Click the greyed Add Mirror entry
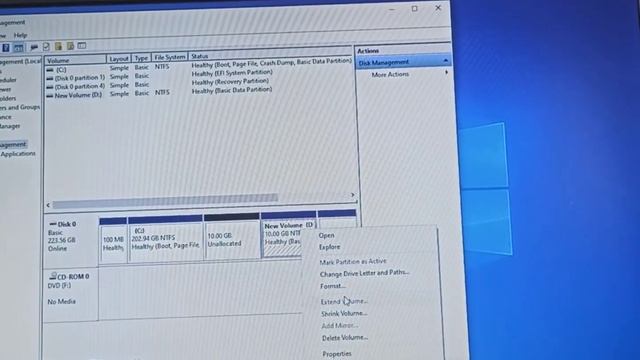The image size is (640, 360). click(x=339, y=326)
